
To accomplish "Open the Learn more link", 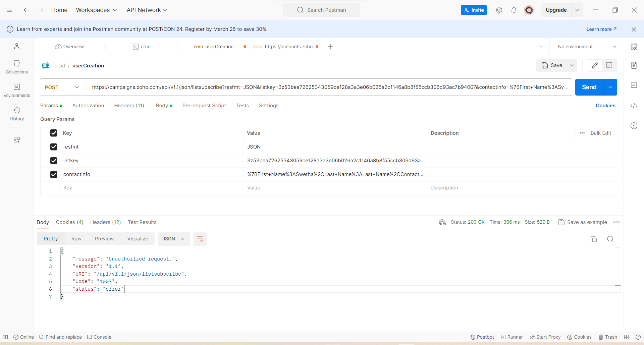I will pyautogui.click(x=601, y=29).
